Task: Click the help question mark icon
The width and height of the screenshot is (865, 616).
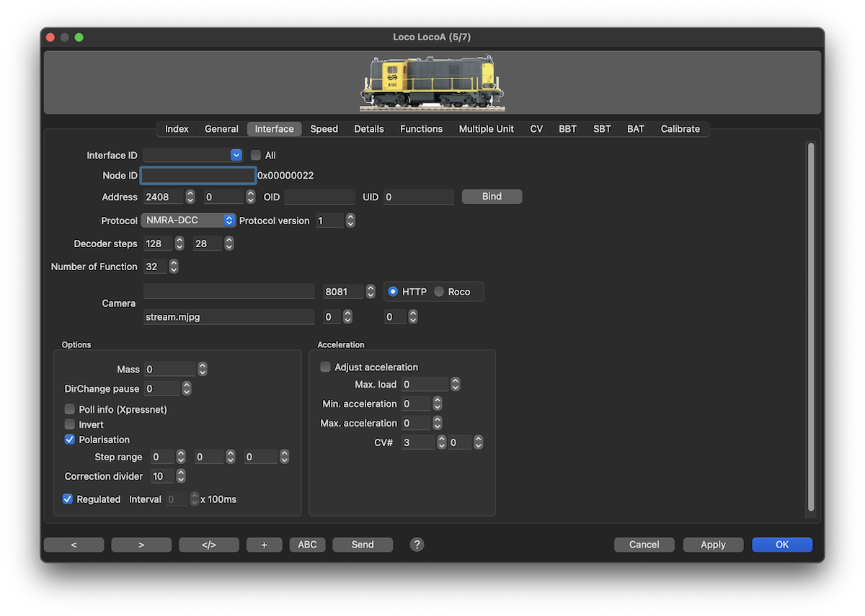Action: point(417,545)
